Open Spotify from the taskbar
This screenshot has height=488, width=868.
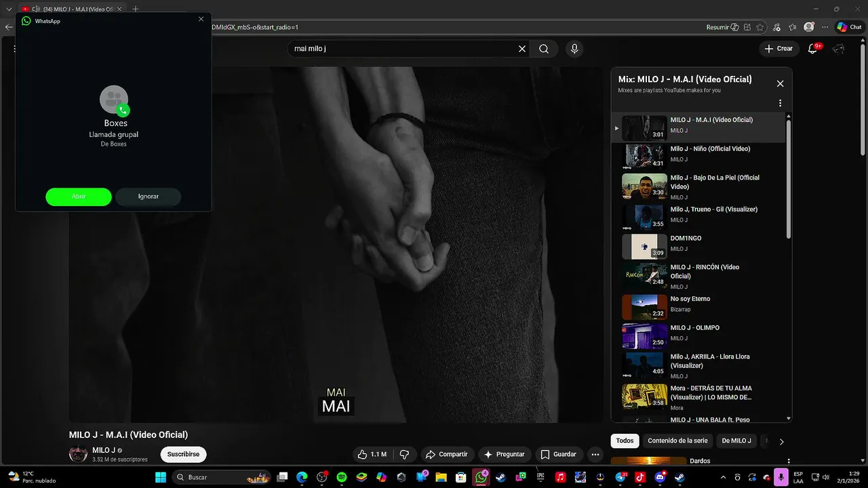341,477
